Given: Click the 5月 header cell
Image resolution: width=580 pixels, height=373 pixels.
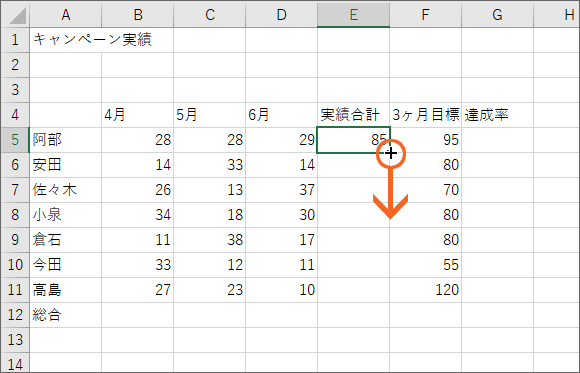Looking at the screenshot, I should (x=209, y=115).
